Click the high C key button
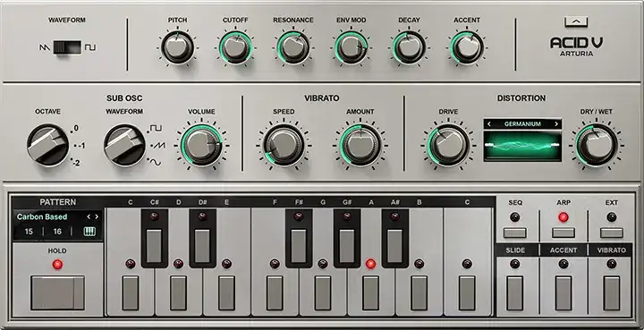The height and width of the screenshot is (330, 644). (x=467, y=293)
